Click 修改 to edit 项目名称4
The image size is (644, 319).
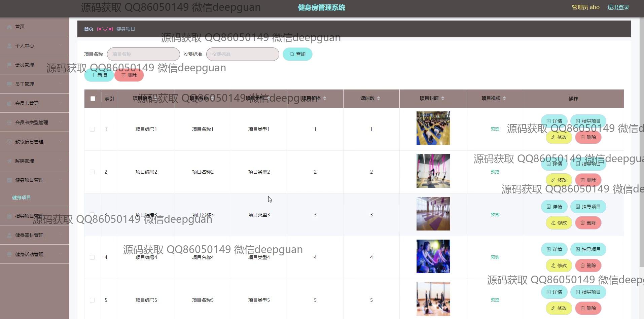point(559,265)
